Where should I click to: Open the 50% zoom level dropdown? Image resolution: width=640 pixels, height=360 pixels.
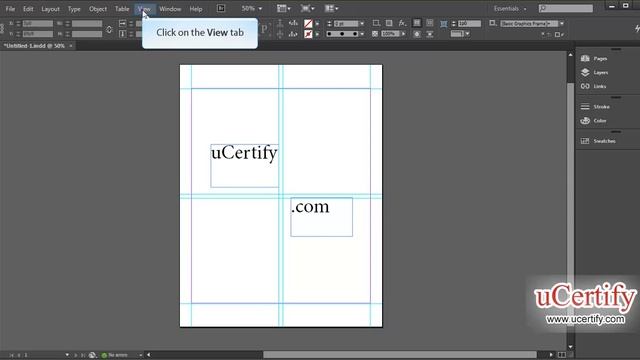click(x=251, y=8)
